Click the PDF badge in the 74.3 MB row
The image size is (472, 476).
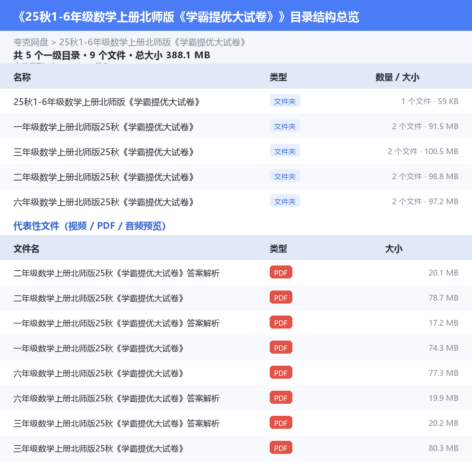281,347
